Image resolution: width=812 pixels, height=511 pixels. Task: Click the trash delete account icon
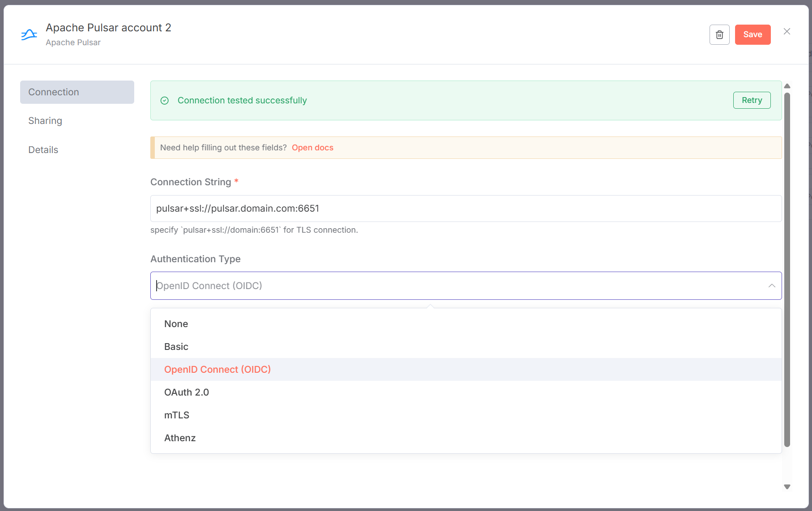[719, 34]
